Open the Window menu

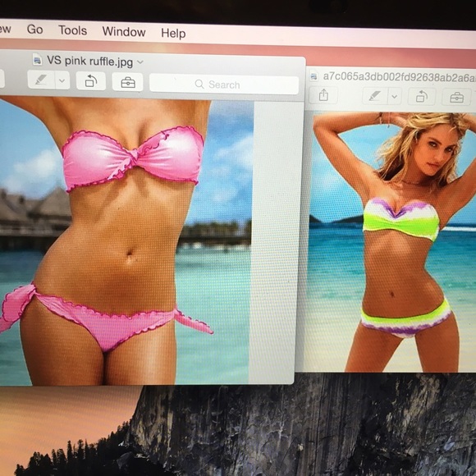coord(124,31)
